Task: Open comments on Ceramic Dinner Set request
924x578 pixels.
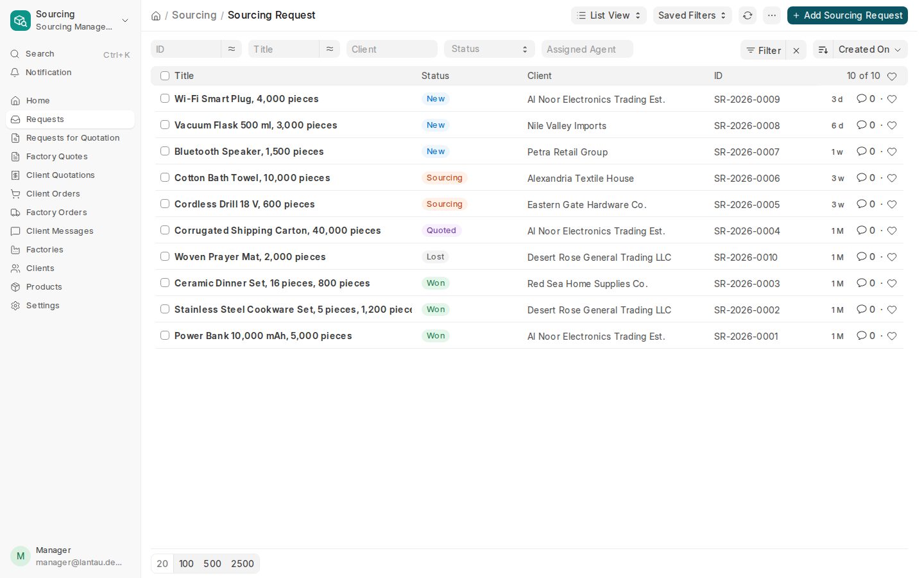Action: pyautogui.click(x=866, y=283)
